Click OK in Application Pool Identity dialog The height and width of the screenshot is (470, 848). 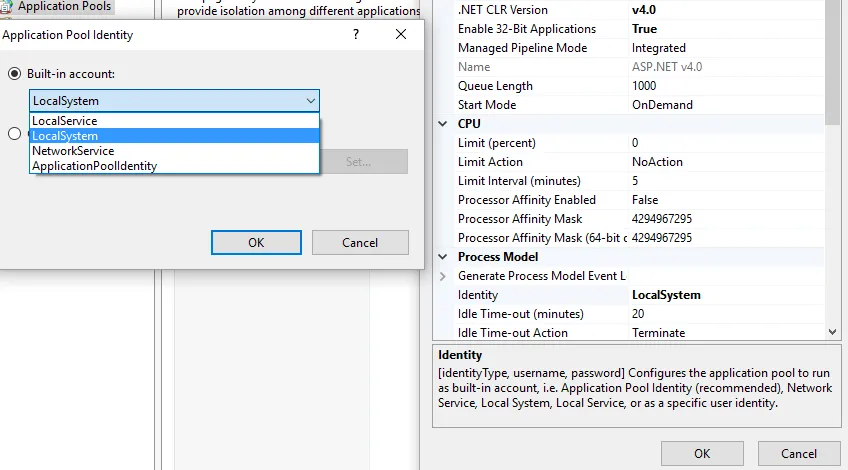[256, 242]
